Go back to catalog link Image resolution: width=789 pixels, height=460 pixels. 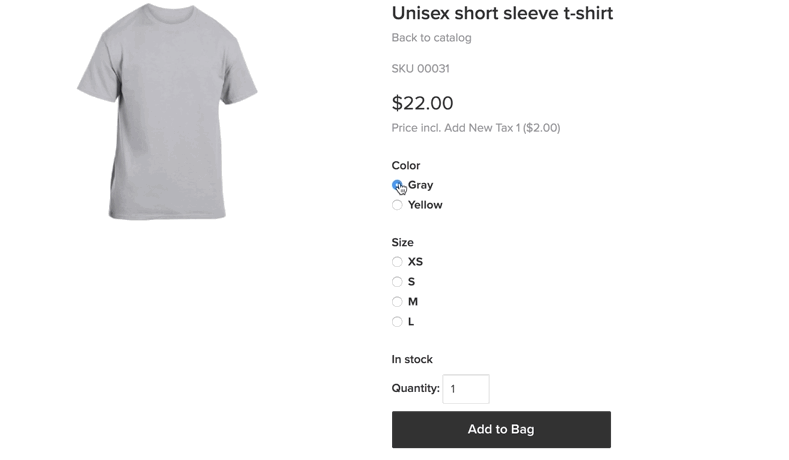pyautogui.click(x=431, y=38)
